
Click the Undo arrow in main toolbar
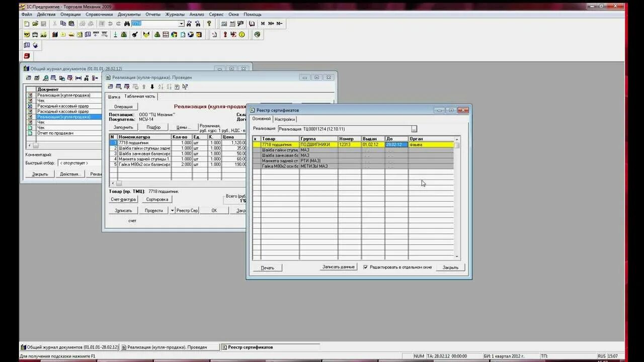[x=110, y=24]
